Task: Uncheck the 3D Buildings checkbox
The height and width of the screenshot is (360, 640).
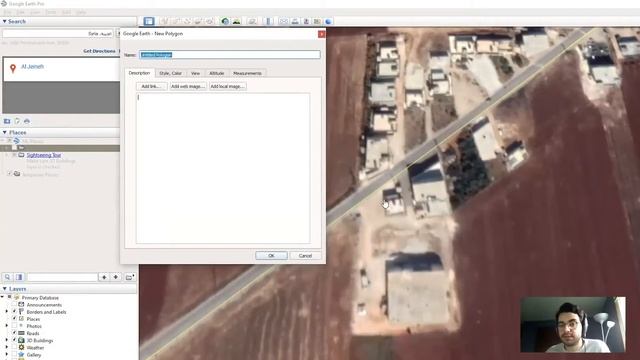Action: click(x=14, y=340)
